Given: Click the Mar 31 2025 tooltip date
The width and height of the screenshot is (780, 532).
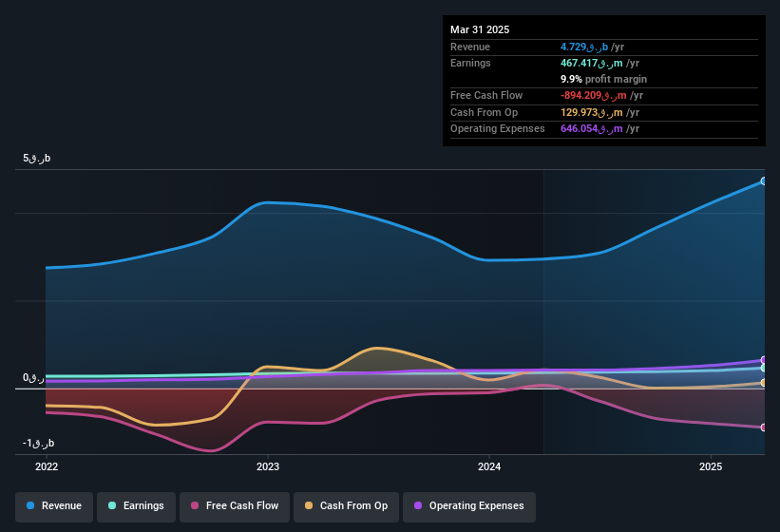Looking at the screenshot, I should pos(480,29).
